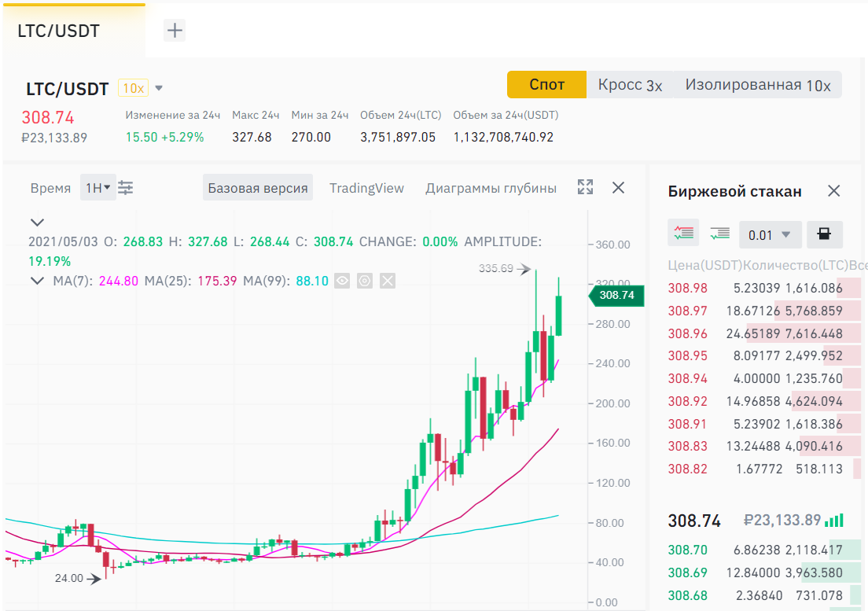Collapse the MA indicator legend chevron
Viewport: 868px width, 611px height.
click(x=37, y=281)
